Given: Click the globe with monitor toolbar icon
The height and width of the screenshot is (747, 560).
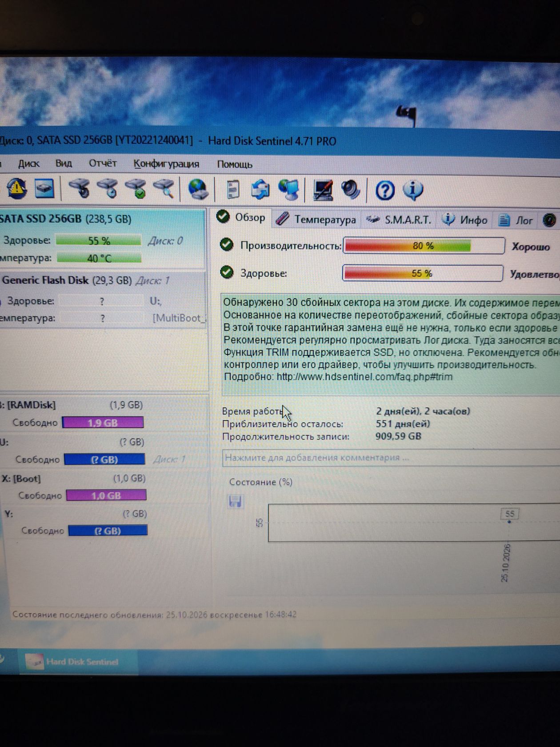Looking at the screenshot, I should (x=289, y=190).
